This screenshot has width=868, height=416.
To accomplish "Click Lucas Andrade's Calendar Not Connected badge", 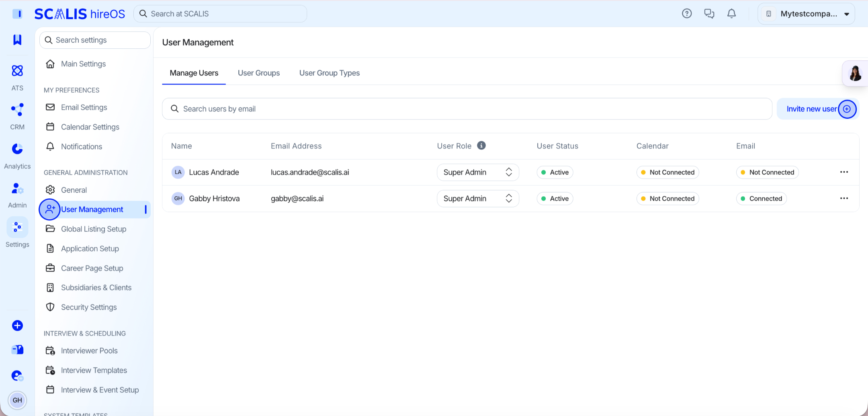I will coord(667,172).
